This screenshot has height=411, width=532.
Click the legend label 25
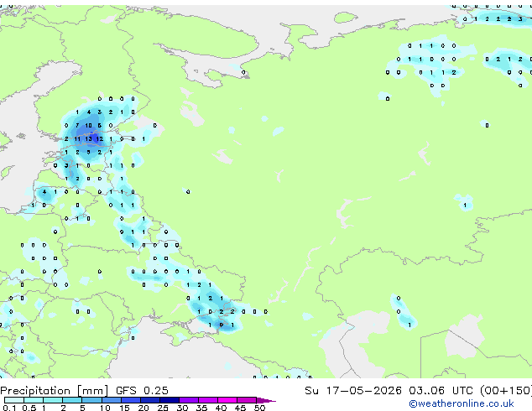[163, 408]
